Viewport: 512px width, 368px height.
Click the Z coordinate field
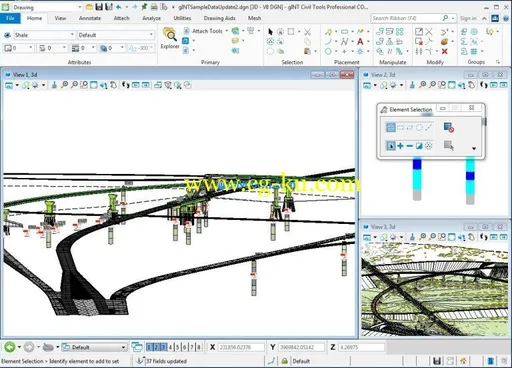[x=361, y=347]
